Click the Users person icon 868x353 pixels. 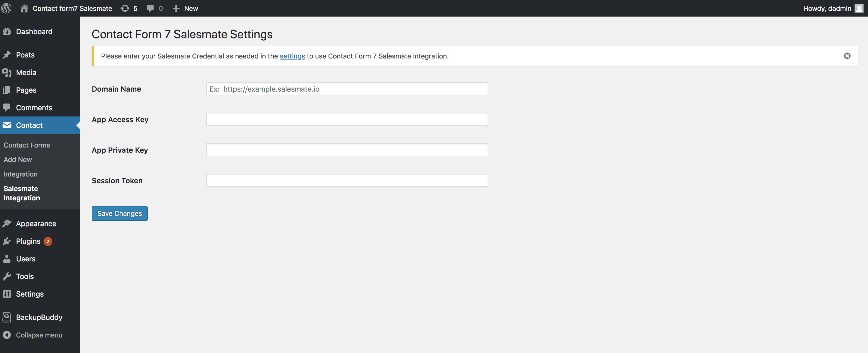(x=7, y=259)
